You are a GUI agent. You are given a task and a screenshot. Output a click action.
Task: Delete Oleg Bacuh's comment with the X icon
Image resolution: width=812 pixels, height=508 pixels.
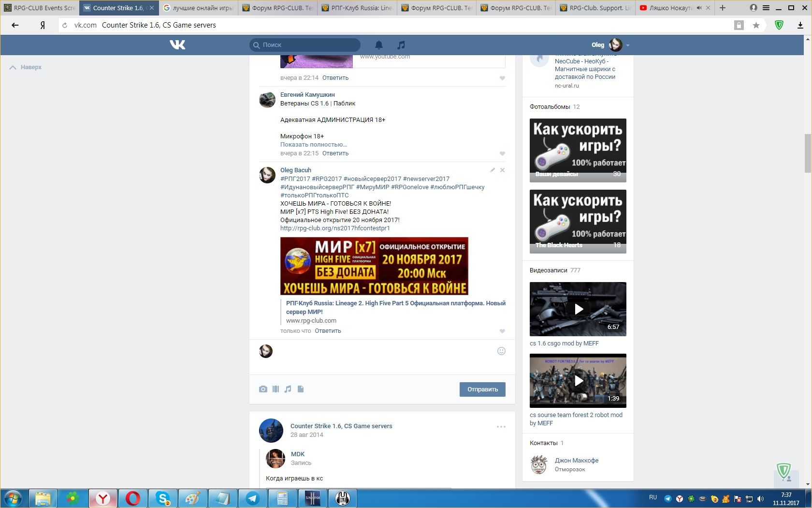tap(503, 170)
